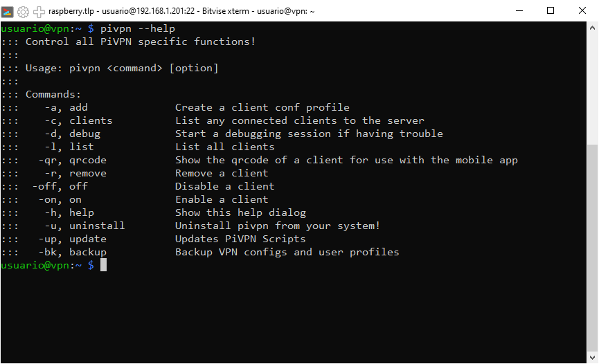Screen dimensions: 599x364
Task: Click the scrollbar up arrow
Action: [592, 28]
